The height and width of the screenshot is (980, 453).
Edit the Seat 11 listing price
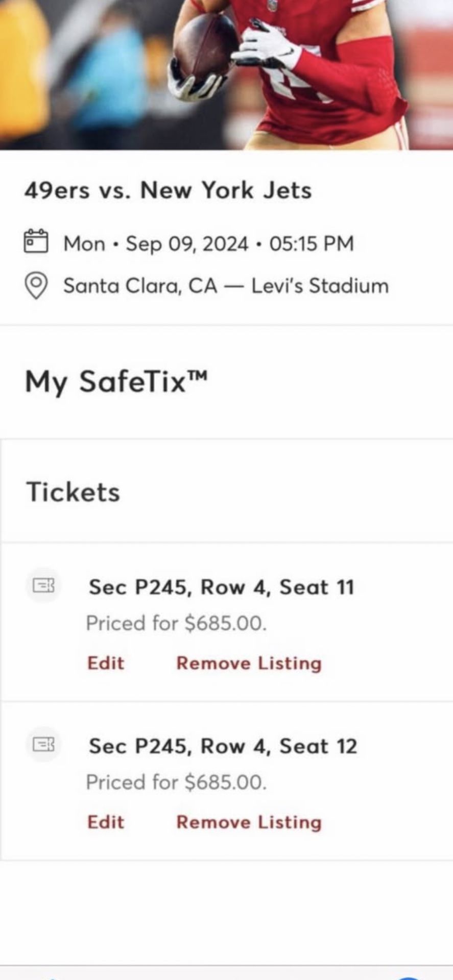click(x=106, y=663)
